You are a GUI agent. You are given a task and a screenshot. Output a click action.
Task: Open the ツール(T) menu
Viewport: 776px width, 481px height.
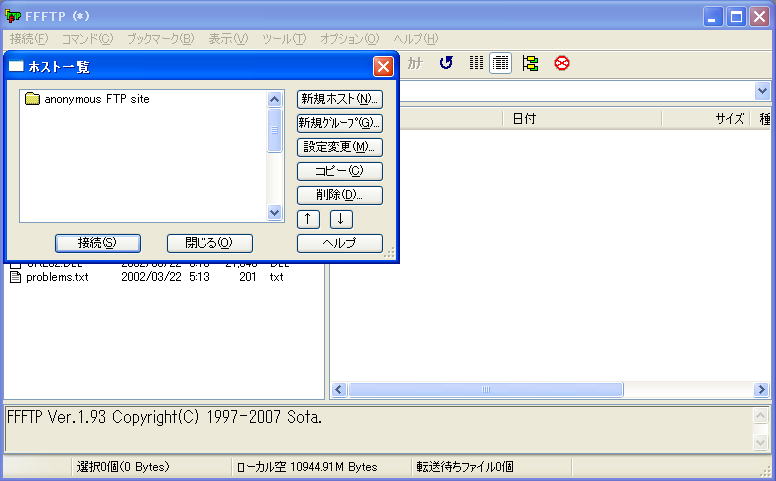point(283,38)
